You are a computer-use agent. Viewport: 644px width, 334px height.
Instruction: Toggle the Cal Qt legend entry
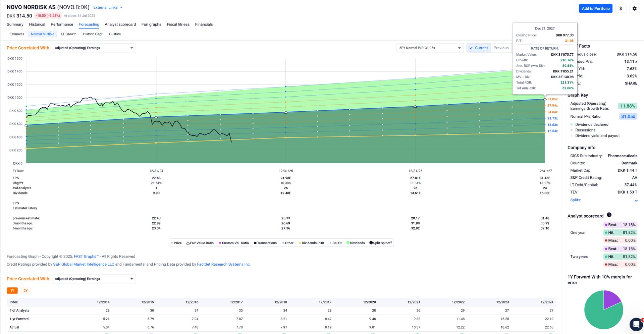[335, 243]
